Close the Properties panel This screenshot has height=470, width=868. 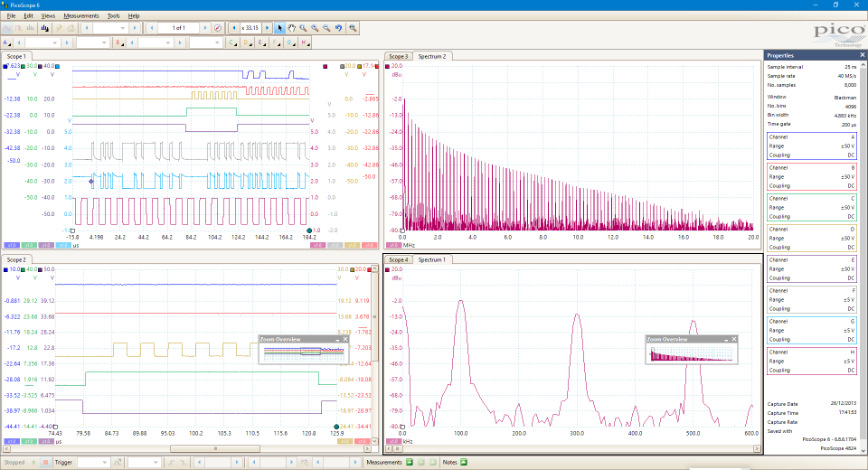(x=862, y=55)
